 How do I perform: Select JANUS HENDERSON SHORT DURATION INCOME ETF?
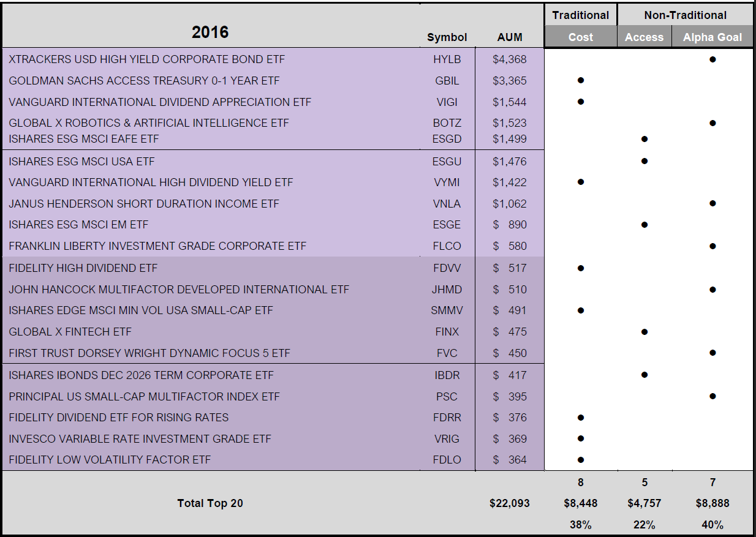click(144, 204)
